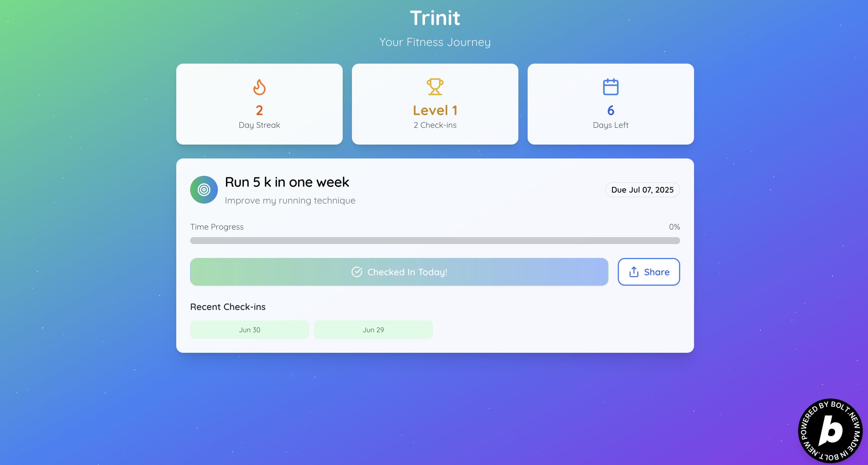Click the Recent Check-ins heading
The width and height of the screenshot is (868, 465).
pyautogui.click(x=228, y=307)
